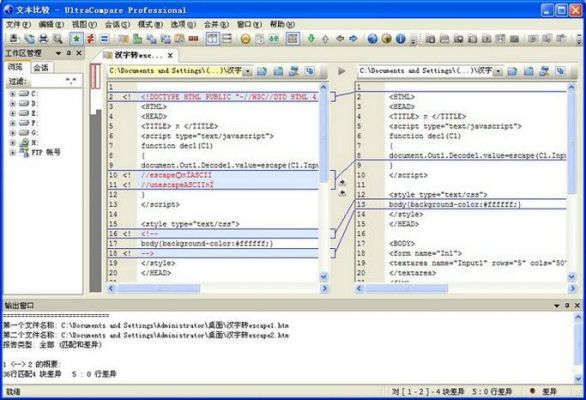Click left pane vertical scrollbar thumb
This screenshot has width=586, height=400.
pyautogui.click(x=324, y=138)
